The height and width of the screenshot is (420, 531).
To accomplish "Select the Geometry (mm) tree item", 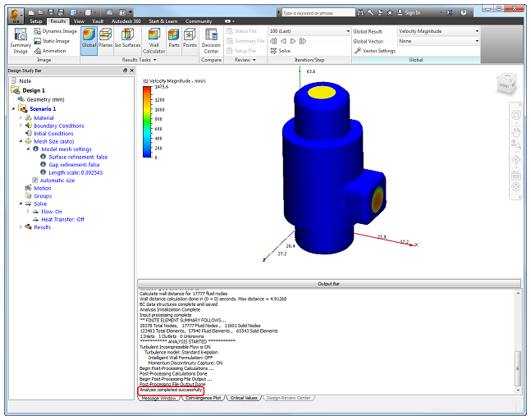I will click(x=45, y=99).
